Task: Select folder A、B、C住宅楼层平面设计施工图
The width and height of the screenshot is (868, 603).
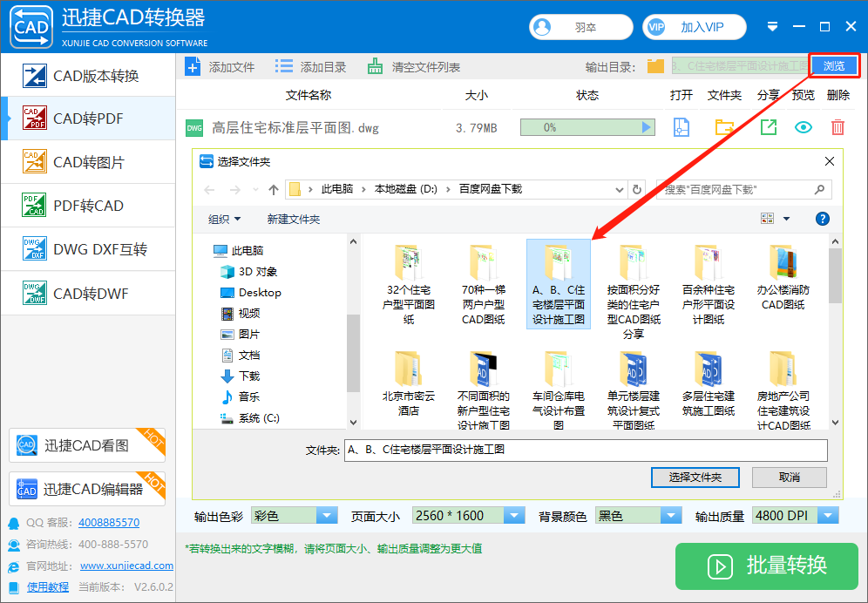Action: coord(559,285)
